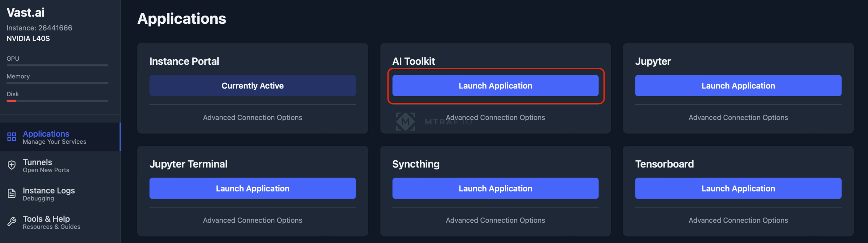868x243 pixels.
Task: Launch the Jupyter application
Action: (x=738, y=85)
